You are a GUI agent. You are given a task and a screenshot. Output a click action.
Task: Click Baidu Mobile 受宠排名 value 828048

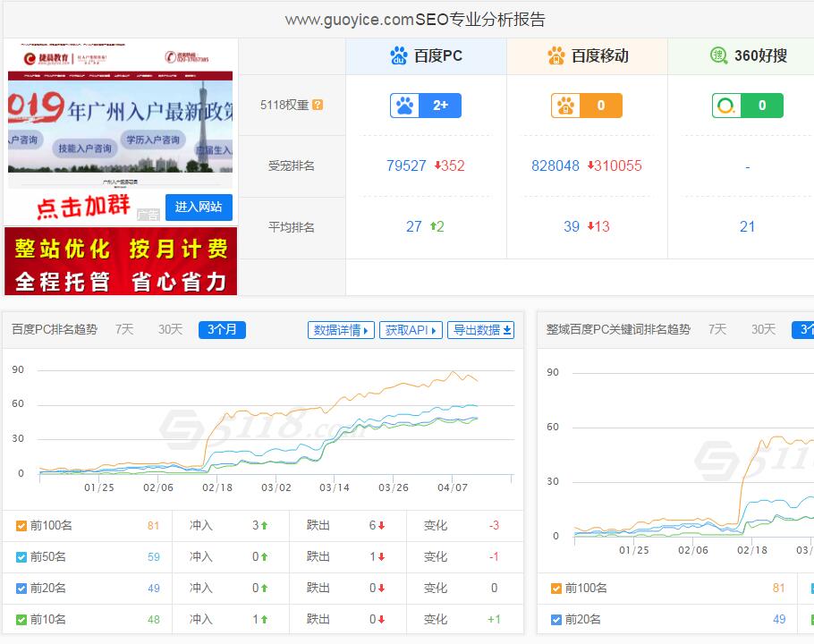point(555,165)
